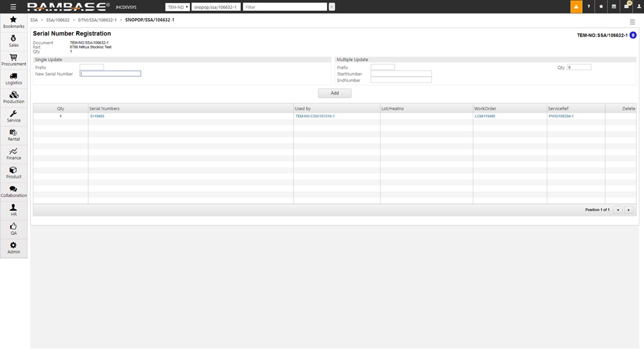The image size is (644, 358).
Task: Focus the Multiple Update Qty field
Action: (579, 67)
